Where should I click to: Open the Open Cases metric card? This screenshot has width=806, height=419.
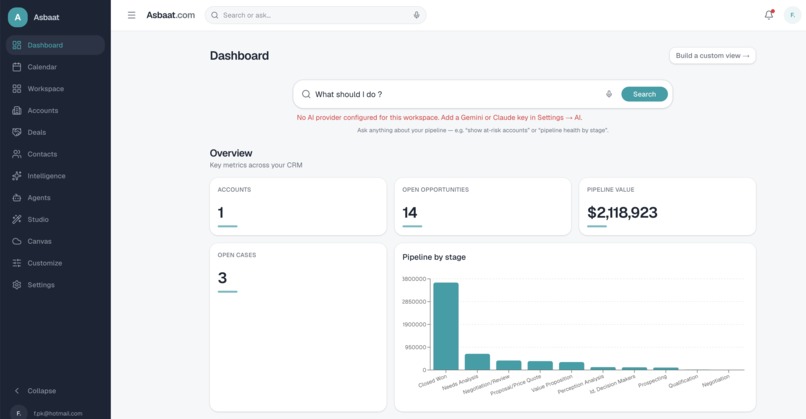pos(298,327)
